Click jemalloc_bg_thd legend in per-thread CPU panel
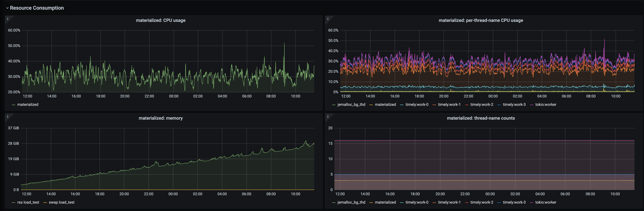The width and height of the screenshot is (644, 211). click(351, 105)
